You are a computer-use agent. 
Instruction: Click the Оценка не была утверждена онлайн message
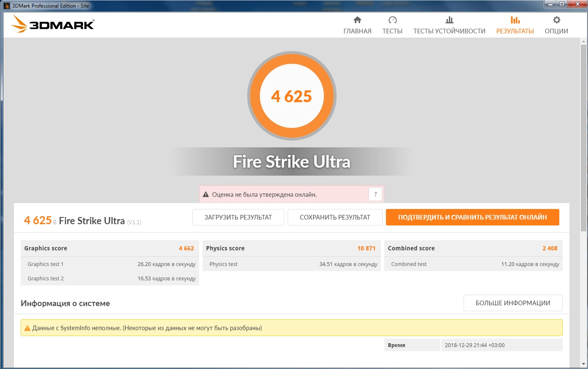pyautogui.click(x=264, y=195)
